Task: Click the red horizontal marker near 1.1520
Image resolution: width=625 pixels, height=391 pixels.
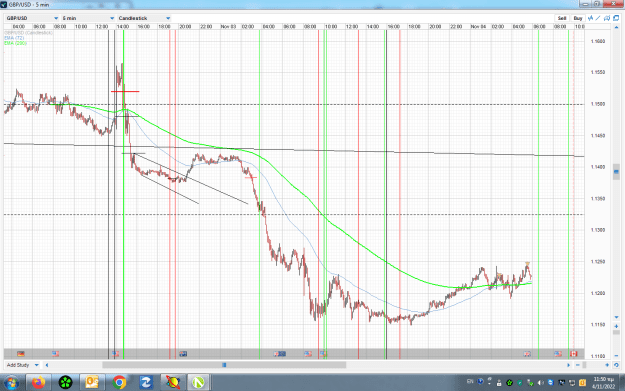Action: coord(125,92)
